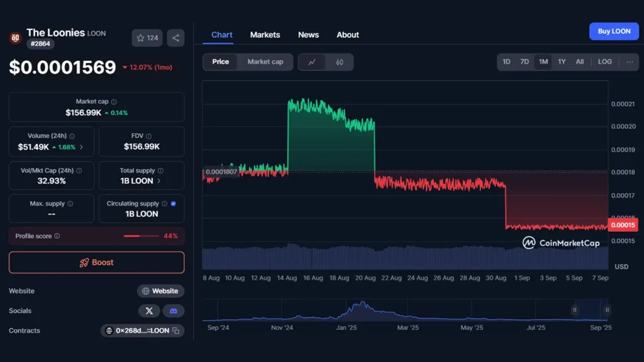Add The Loonies to watchlist star
Screen dimensions: 644x362
(147, 38)
